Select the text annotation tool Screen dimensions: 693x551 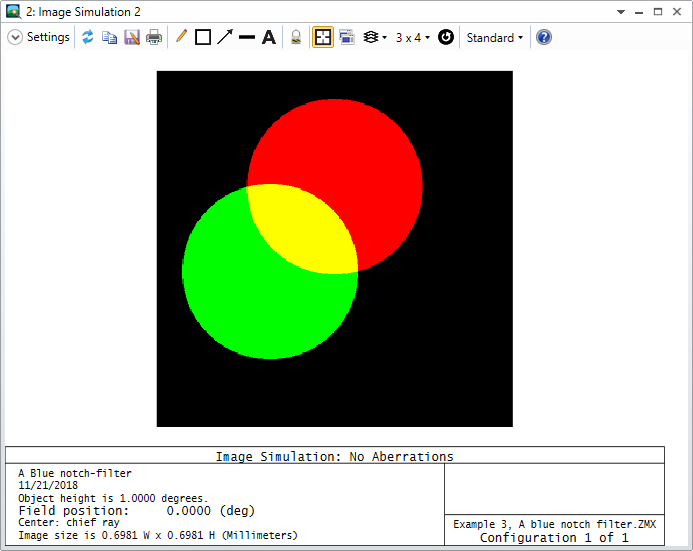pos(269,38)
